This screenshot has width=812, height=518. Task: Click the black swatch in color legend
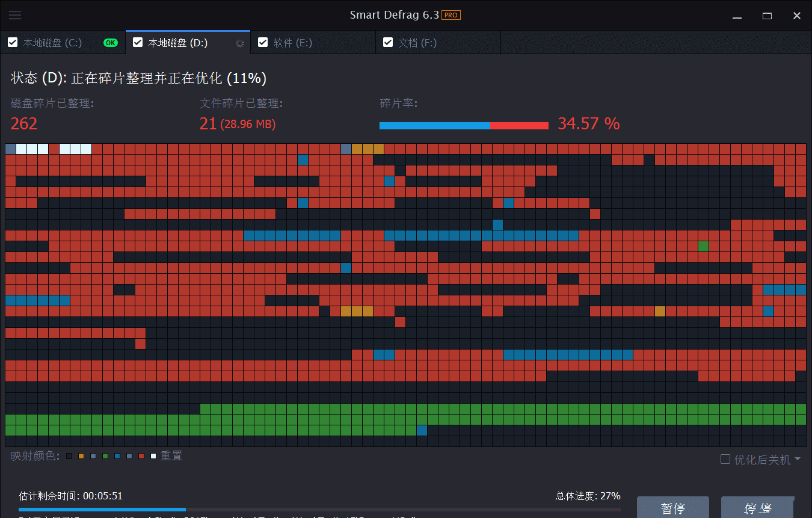click(x=69, y=457)
